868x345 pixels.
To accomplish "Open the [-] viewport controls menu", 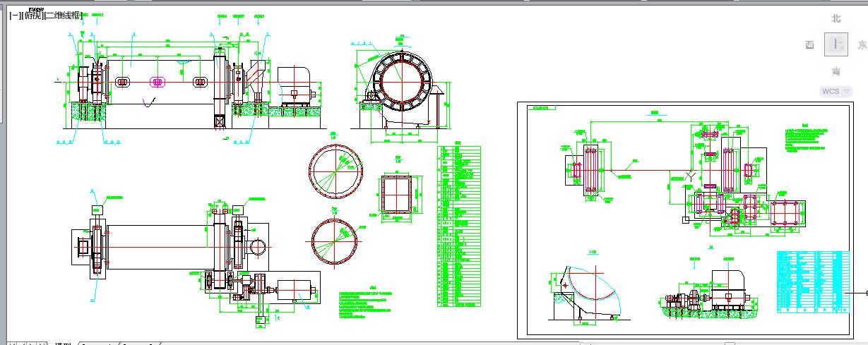I will tap(13, 16).
